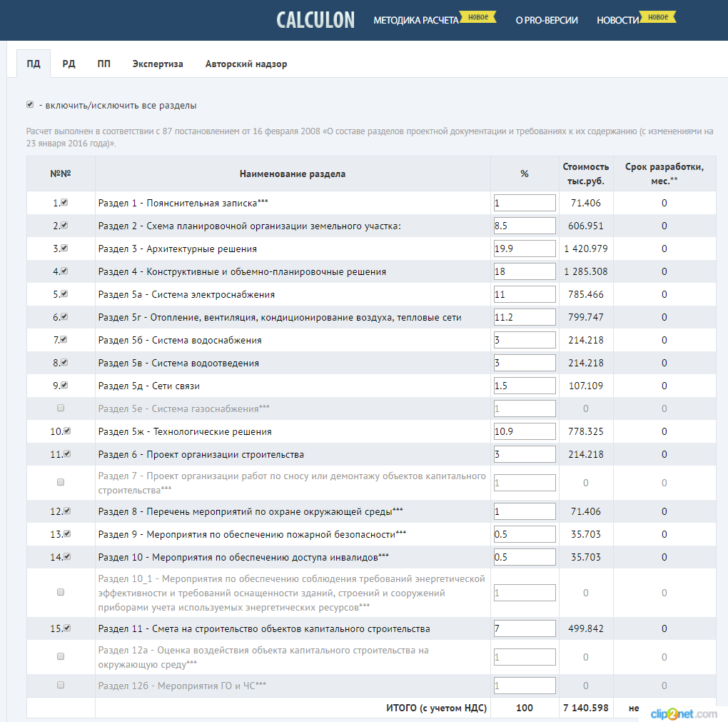Viewport: 728px width, 722px height.
Task: Click percent field for Раздел 1
Action: pyautogui.click(x=525, y=203)
